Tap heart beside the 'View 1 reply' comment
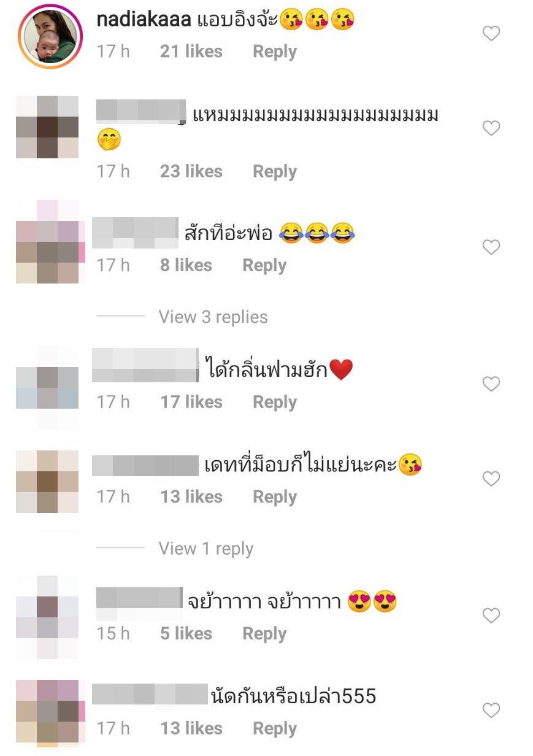This screenshot has height=756, width=533. coord(491,479)
